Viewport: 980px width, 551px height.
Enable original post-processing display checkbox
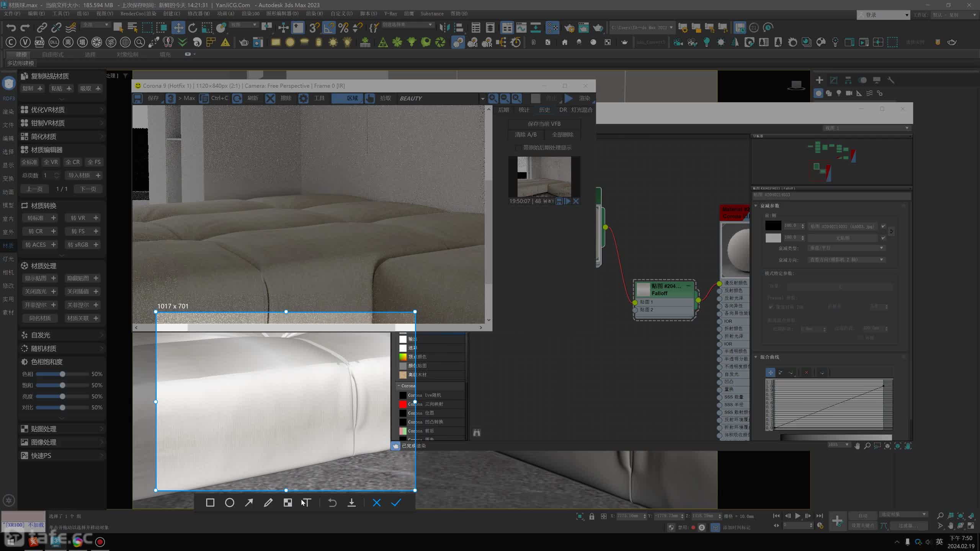pyautogui.click(x=518, y=148)
